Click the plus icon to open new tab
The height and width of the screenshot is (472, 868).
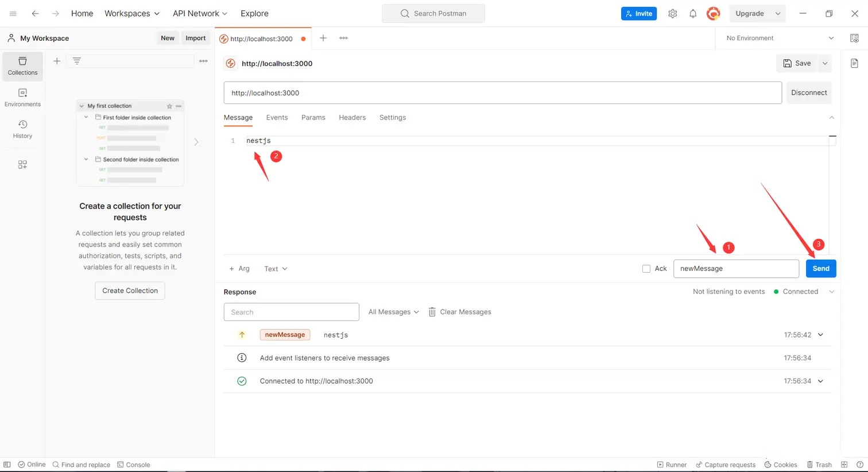coord(323,38)
